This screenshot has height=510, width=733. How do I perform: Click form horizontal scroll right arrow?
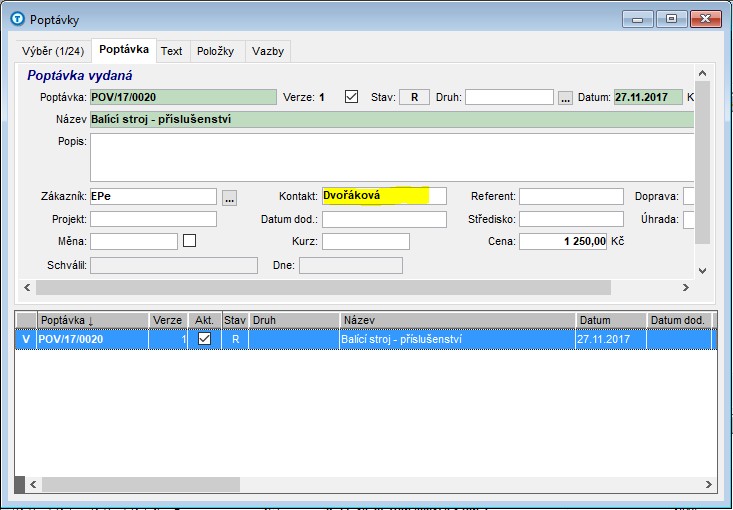(x=686, y=287)
